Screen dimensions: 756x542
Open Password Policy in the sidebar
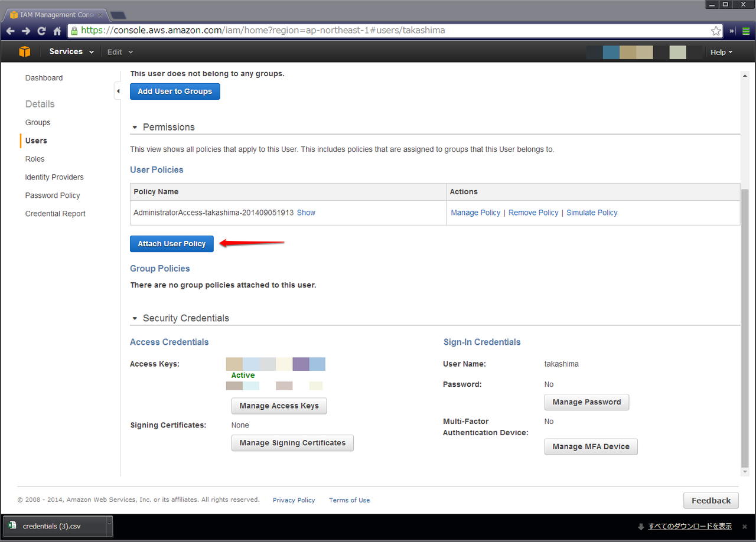coord(53,195)
